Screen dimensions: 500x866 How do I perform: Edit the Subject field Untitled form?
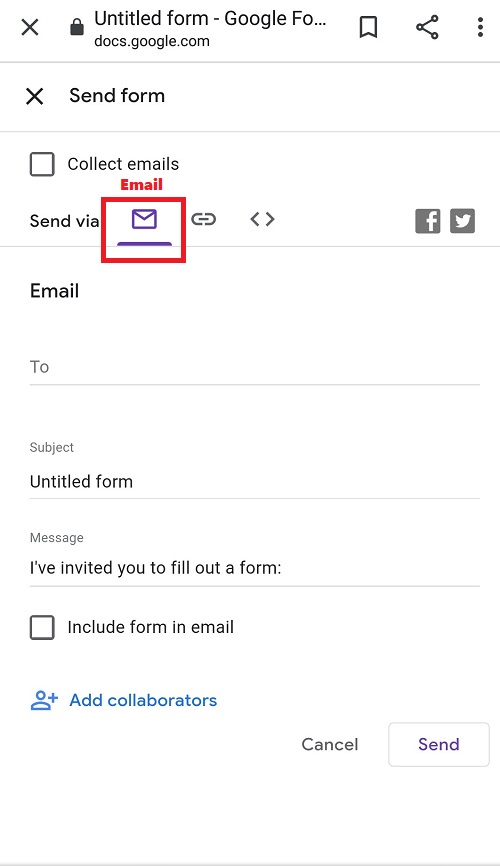[x=255, y=482]
